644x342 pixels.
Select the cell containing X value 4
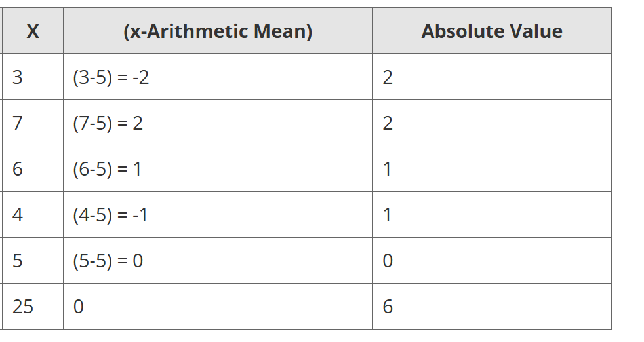(18, 215)
